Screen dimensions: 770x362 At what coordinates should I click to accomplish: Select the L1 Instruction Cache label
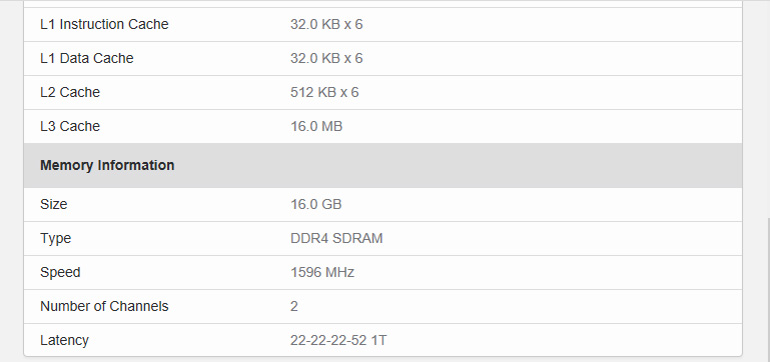coord(104,24)
